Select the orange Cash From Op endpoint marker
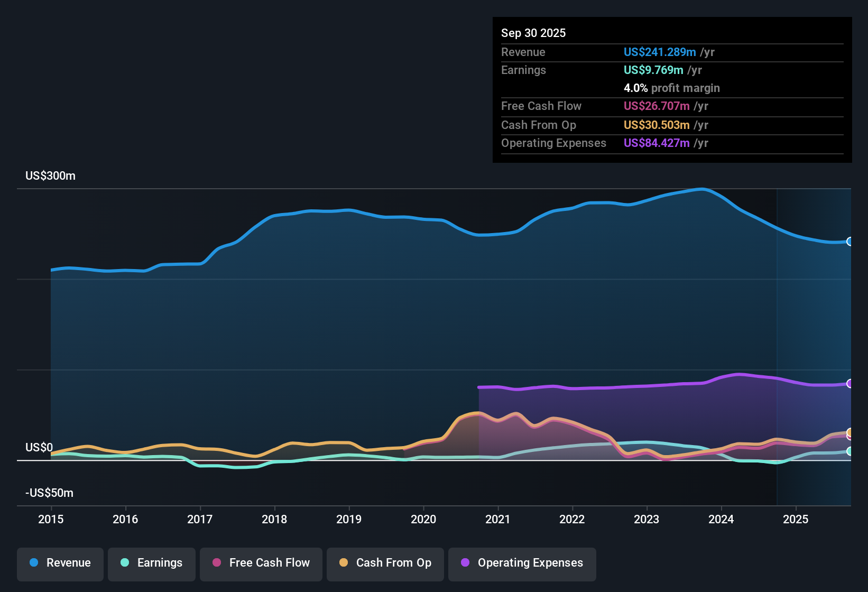Screen dimensions: 868x592 pyautogui.click(x=850, y=432)
